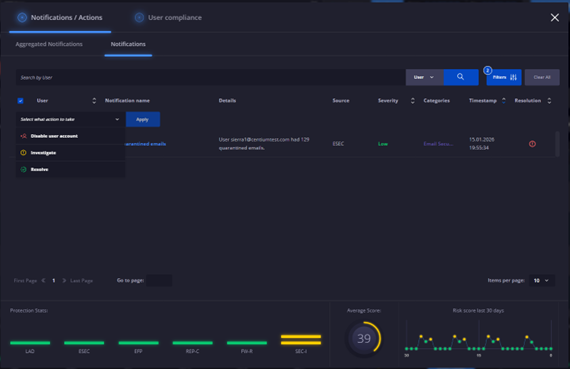Click the Search by User field

click(x=211, y=77)
